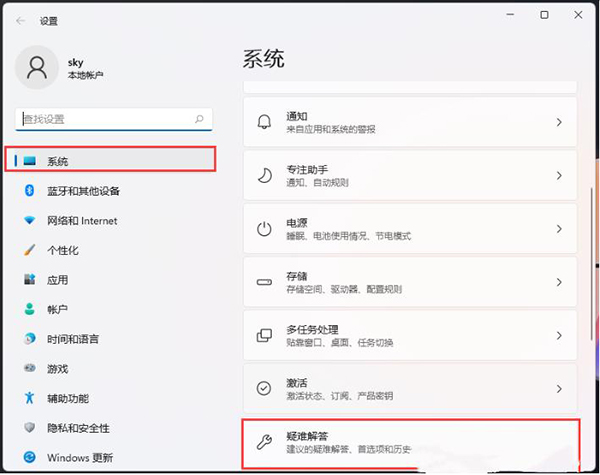Click the 激活 checkmark circle icon

click(x=264, y=388)
